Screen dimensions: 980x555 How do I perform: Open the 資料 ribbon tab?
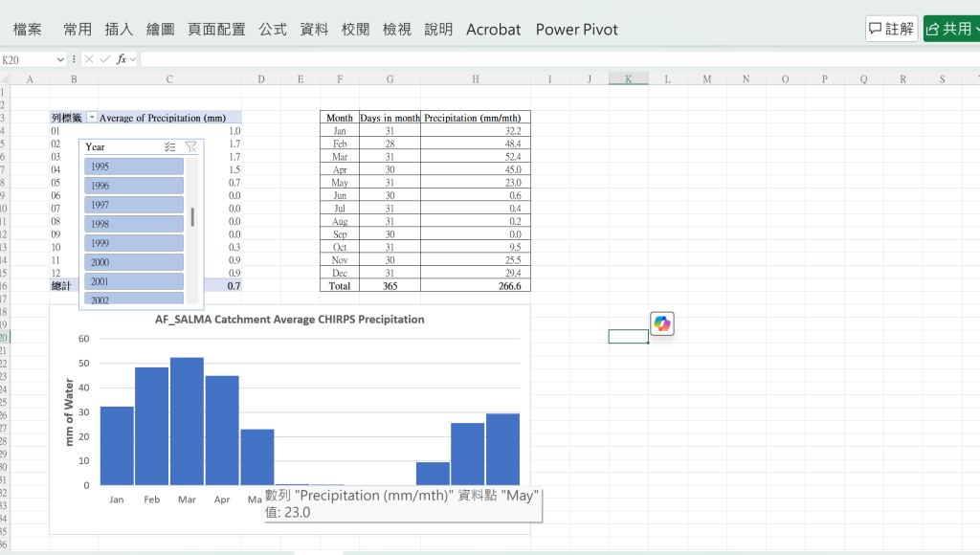314,30
